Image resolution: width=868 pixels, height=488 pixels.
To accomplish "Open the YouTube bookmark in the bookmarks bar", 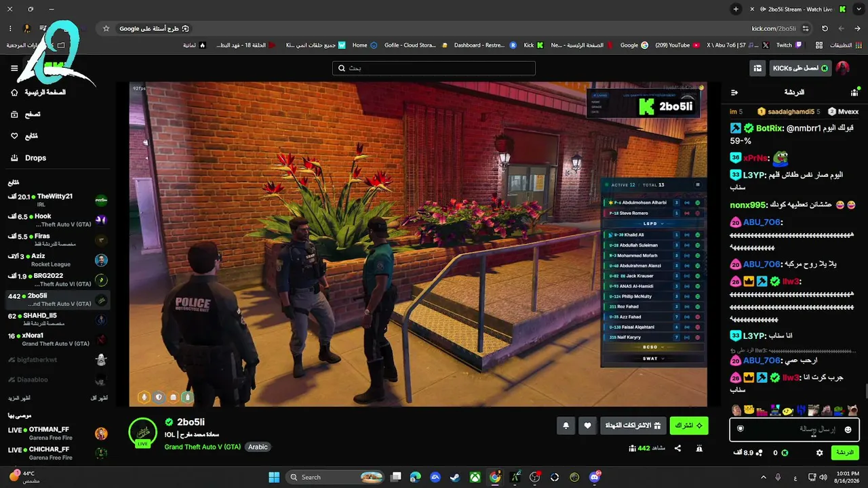I will pyautogui.click(x=677, y=45).
